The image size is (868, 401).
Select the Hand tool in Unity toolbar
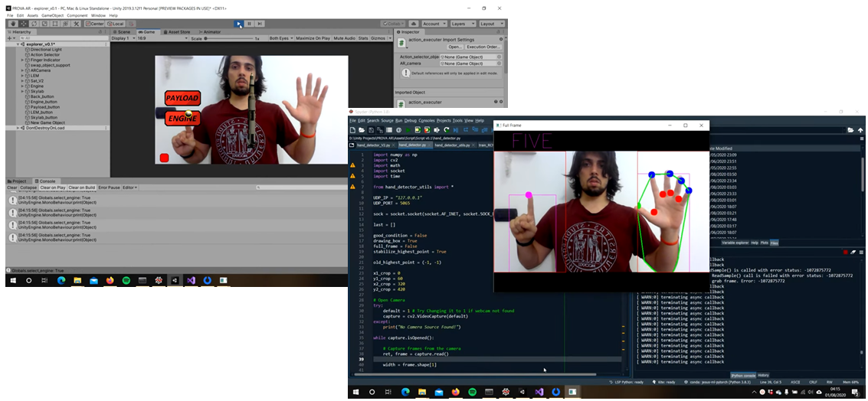coord(13,24)
